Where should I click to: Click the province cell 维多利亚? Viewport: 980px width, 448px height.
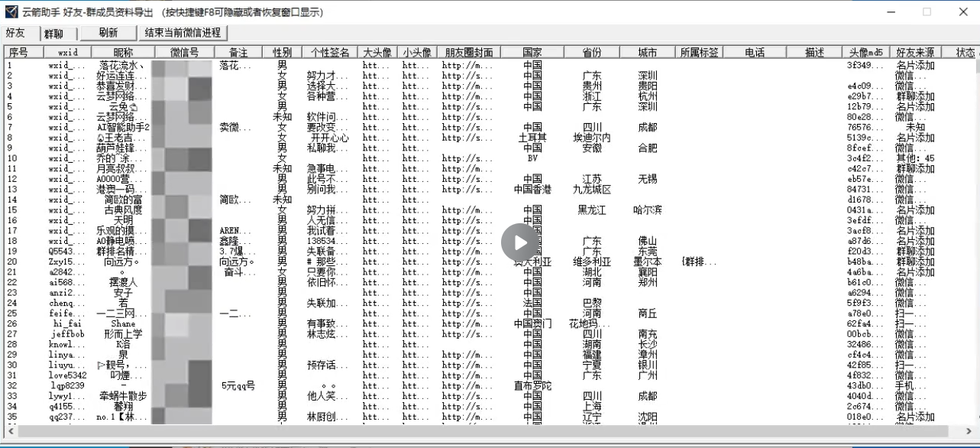click(592, 261)
